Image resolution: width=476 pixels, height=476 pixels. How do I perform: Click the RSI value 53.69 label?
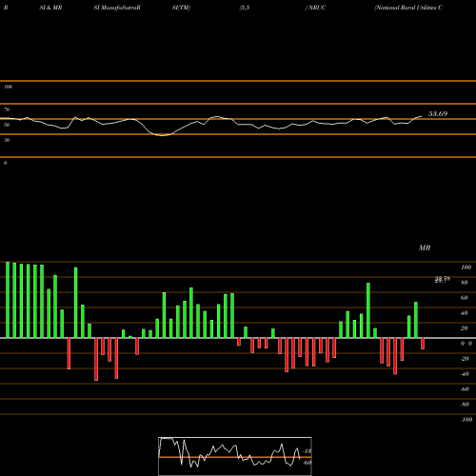point(438,113)
